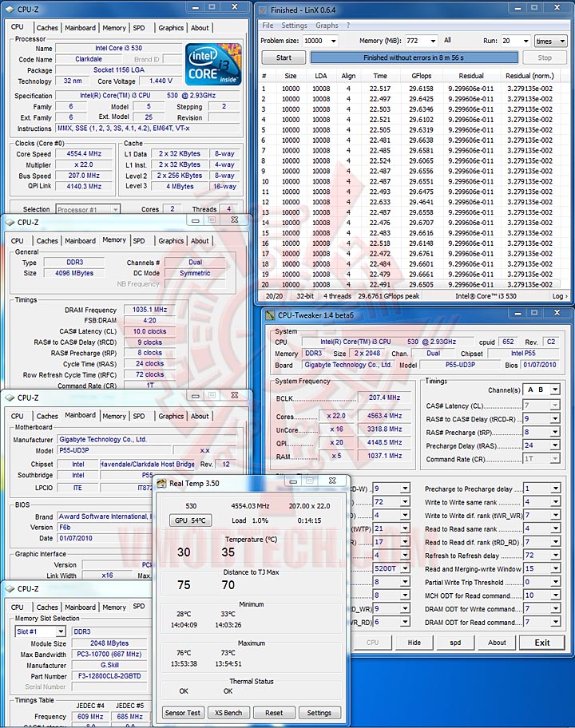The height and width of the screenshot is (728, 575).
Task: Click the Intel Core i3 logo in CPU-Z
Action: click(213, 64)
